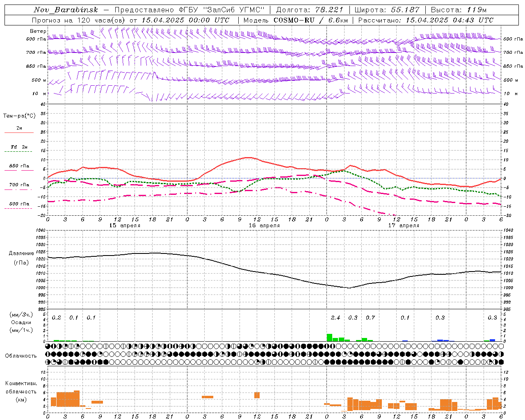Image resolution: width=525 pixels, height=420 pixels.
Task: Click 'Рассчитано: 15.04.2025 04:43 UTC' timestamp
Action: click(426, 20)
